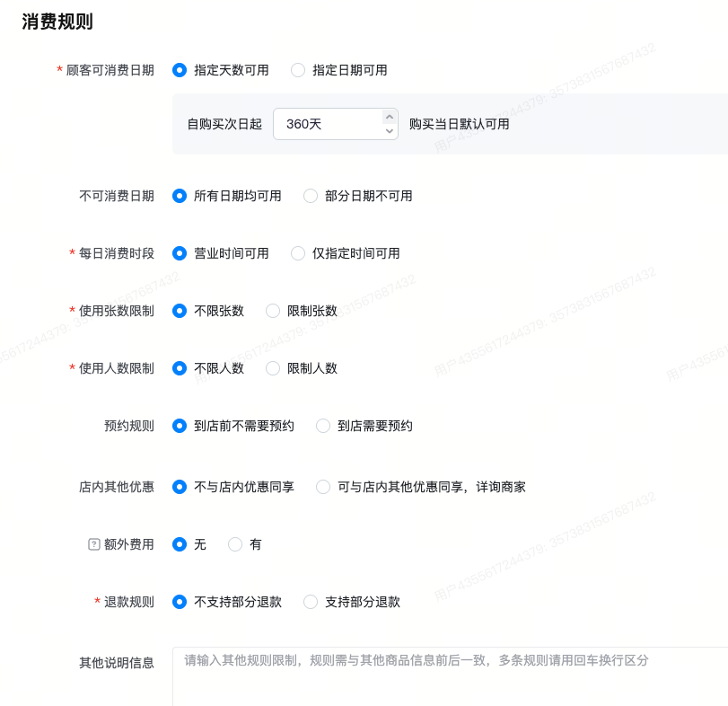728x706 pixels.
Task: Increase days with the stepper up arrow
Action: pyautogui.click(x=390, y=117)
